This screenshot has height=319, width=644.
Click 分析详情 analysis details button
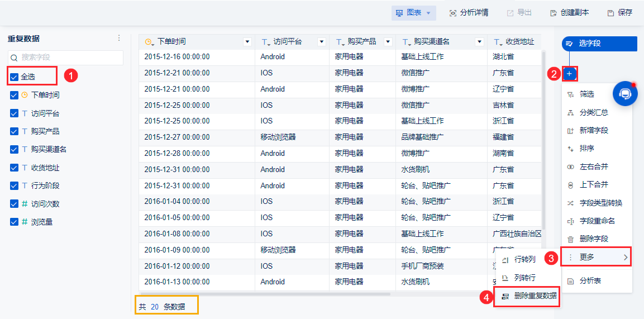[x=469, y=13]
